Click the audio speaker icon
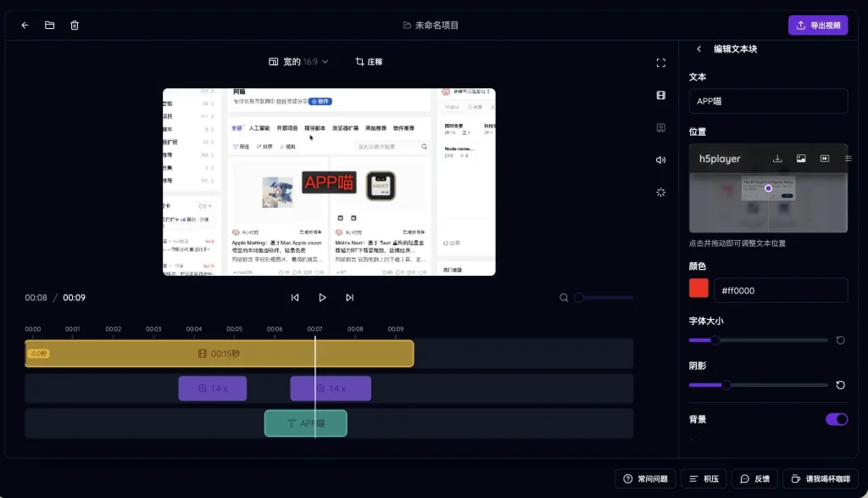The width and height of the screenshot is (868, 498). [660, 159]
